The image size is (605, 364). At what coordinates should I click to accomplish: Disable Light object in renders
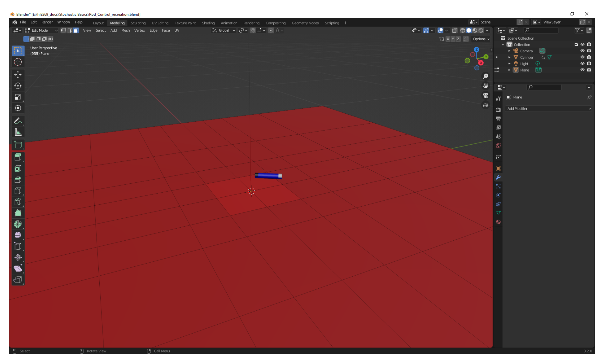pos(589,64)
